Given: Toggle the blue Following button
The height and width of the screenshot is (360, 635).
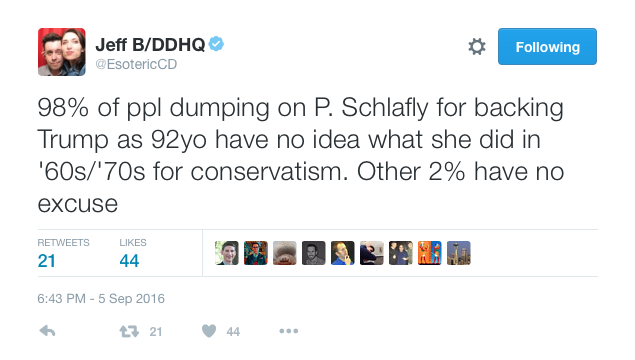Looking at the screenshot, I should [x=547, y=47].
